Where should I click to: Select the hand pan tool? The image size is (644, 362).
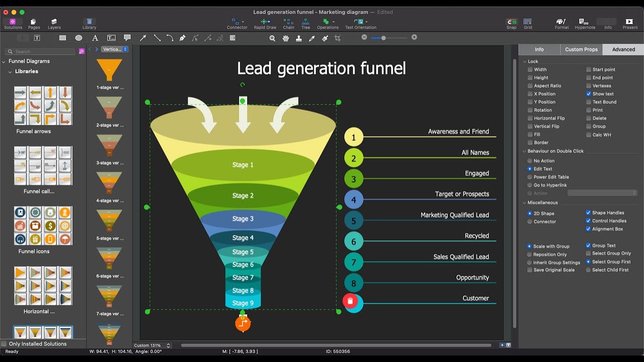(x=286, y=38)
